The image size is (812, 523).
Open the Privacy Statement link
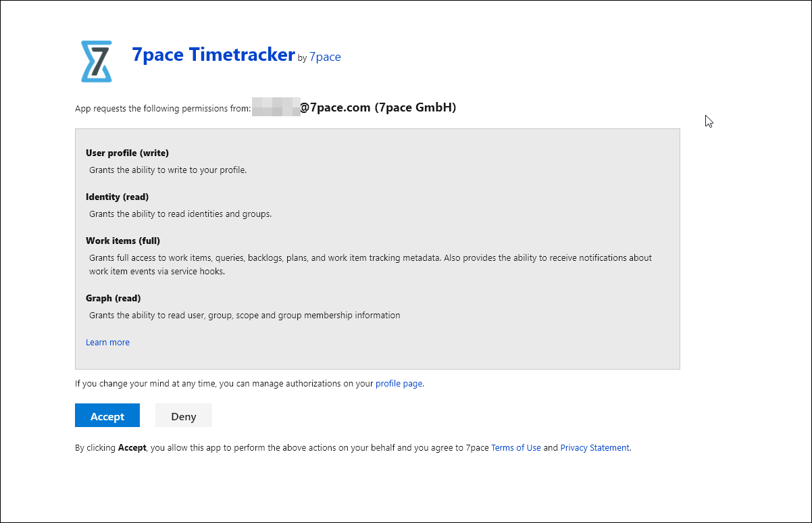click(x=594, y=448)
